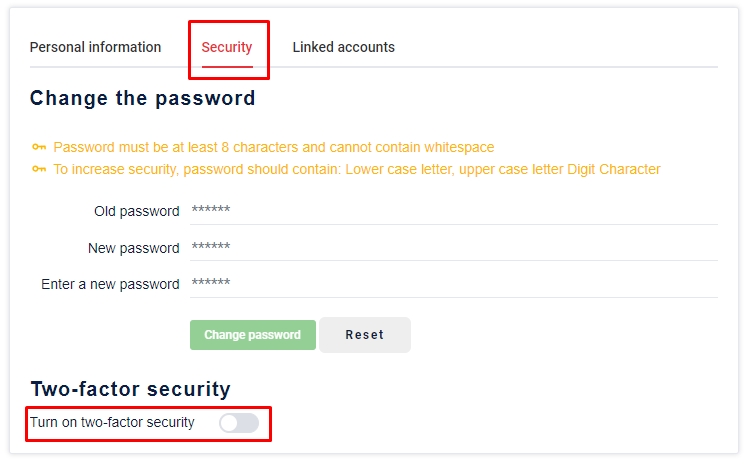
Task: Click the key icon beside the security tip
Action: click(x=39, y=169)
